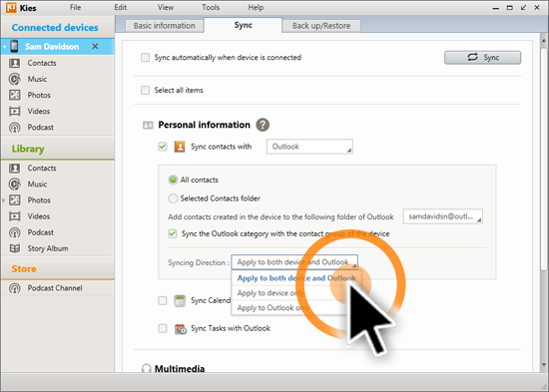Image resolution: width=549 pixels, height=392 pixels.
Task: Enable Sync Tasks with Outlook checkbox
Action: (x=163, y=328)
